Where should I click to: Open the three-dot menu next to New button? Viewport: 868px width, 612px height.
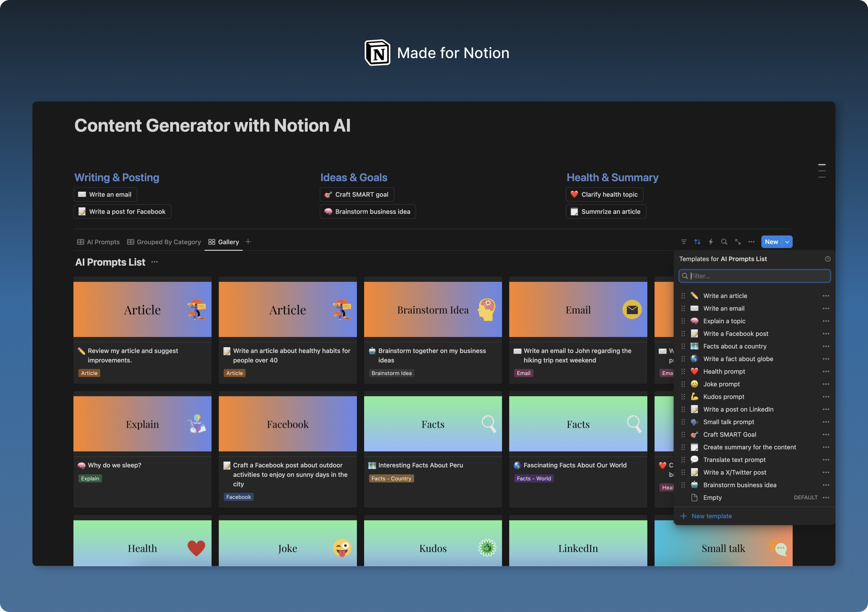(x=751, y=242)
